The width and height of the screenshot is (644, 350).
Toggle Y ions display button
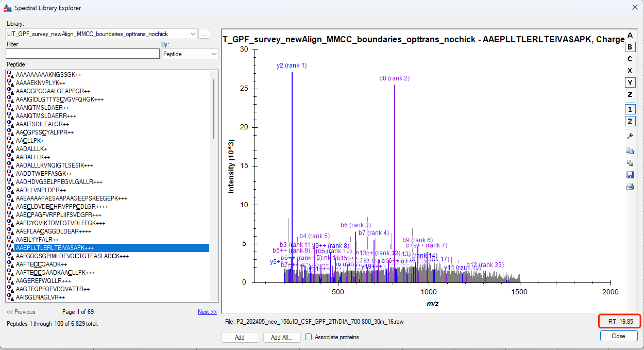(630, 82)
